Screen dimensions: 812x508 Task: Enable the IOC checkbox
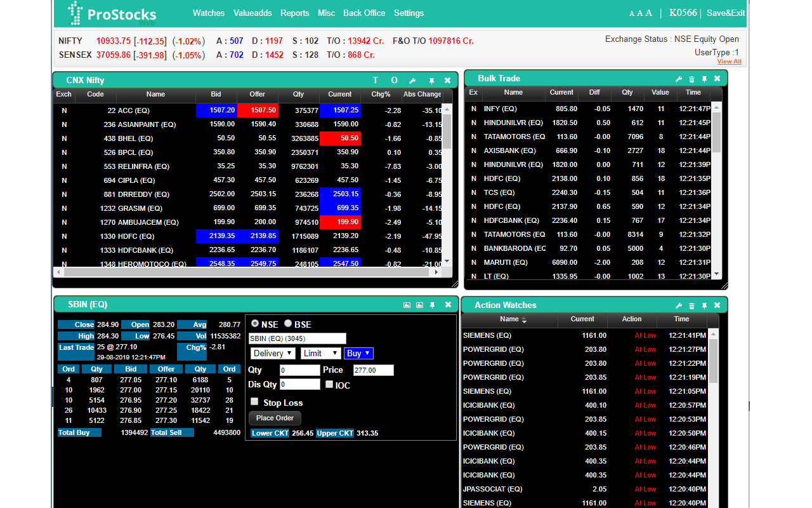329,384
